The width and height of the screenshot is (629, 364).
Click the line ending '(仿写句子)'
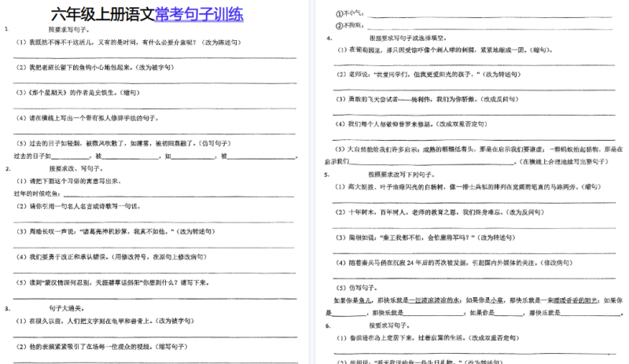(123, 143)
